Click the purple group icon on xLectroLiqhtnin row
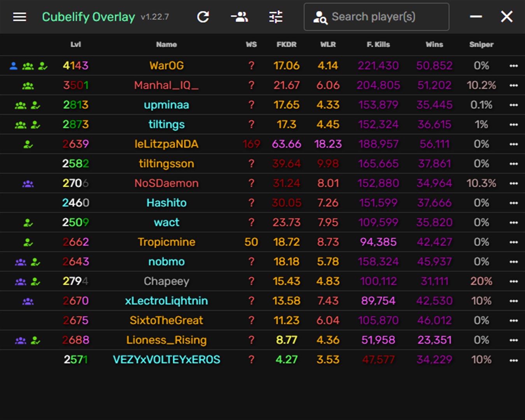The image size is (525, 420). (x=28, y=301)
